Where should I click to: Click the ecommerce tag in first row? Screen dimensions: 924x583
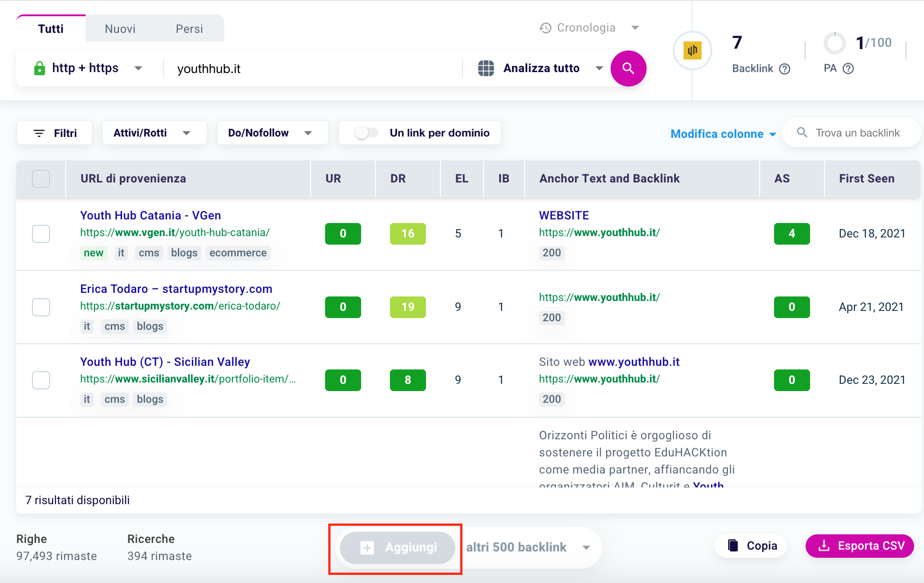tap(238, 253)
